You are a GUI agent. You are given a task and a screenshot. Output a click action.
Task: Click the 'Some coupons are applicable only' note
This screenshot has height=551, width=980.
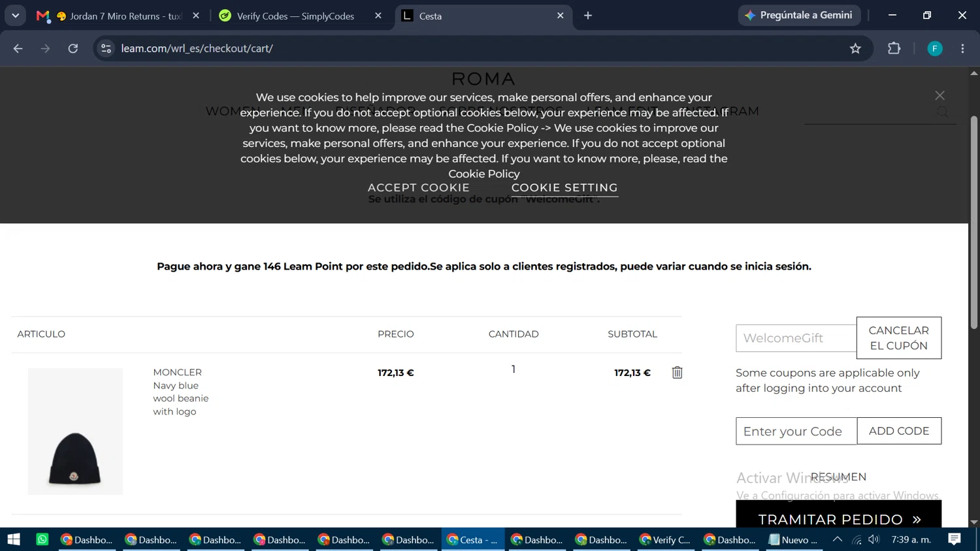(x=828, y=381)
